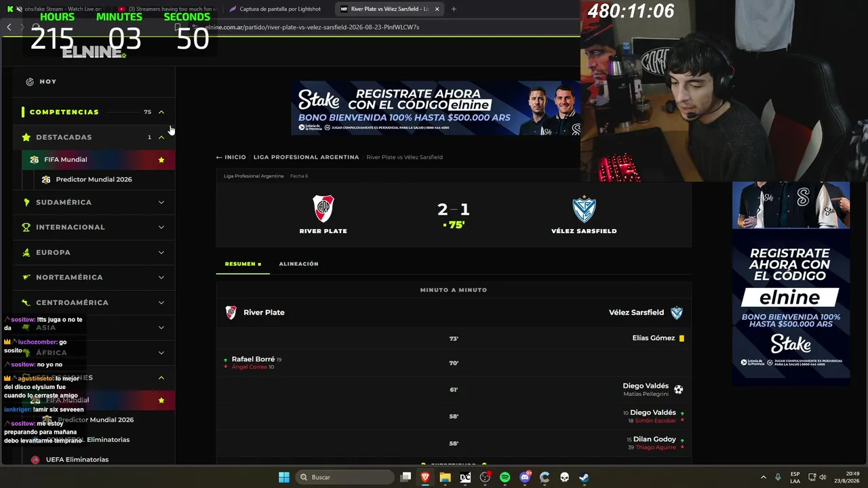Click River Plate team name in scoreboard

click(323, 231)
